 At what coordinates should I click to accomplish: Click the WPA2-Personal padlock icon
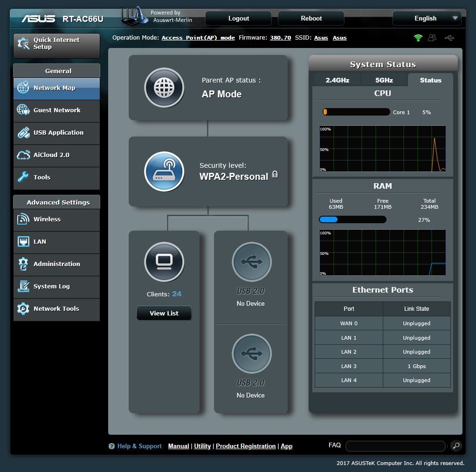pyautogui.click(x=275, y=174)
